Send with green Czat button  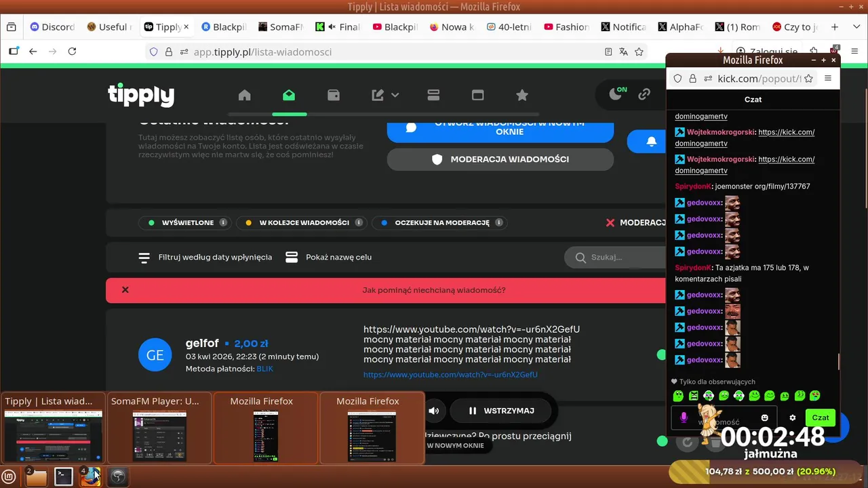pos(821,418)
